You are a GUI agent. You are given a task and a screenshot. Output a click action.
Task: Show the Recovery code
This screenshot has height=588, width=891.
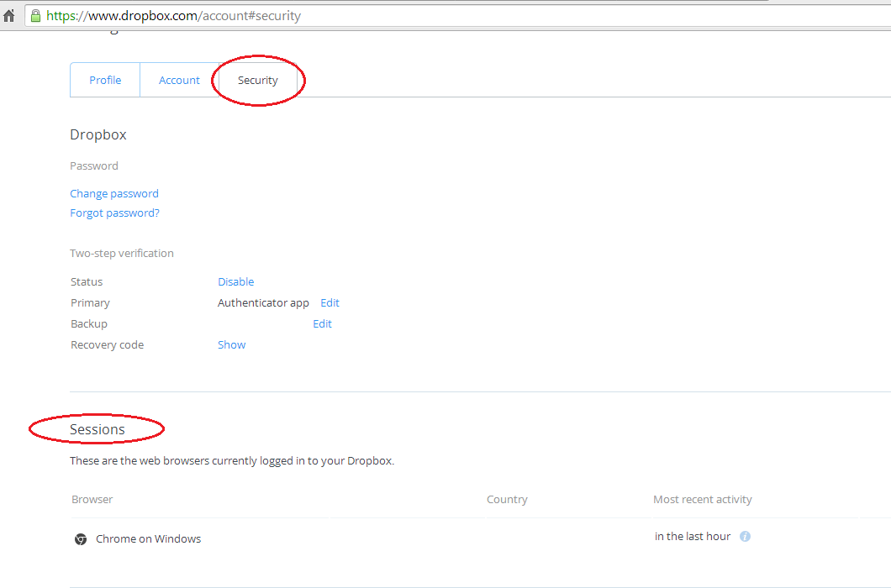(231, 345)
